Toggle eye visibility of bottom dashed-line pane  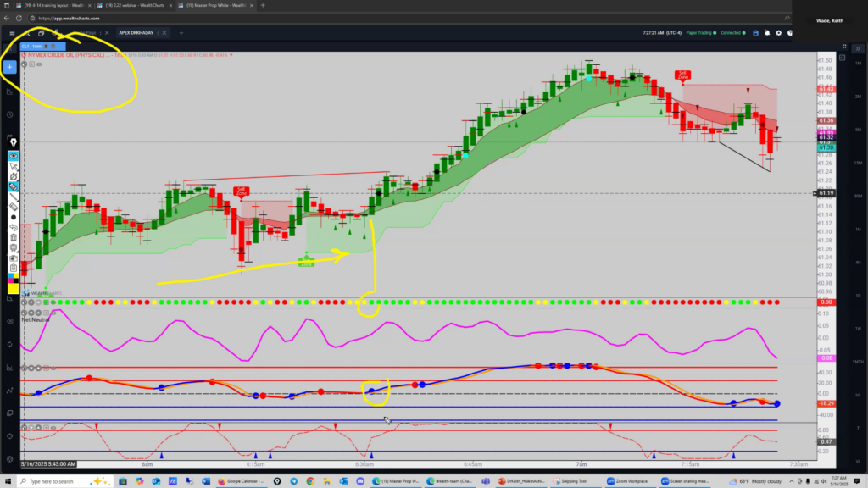pyautogui.click(x=53, y=427)
